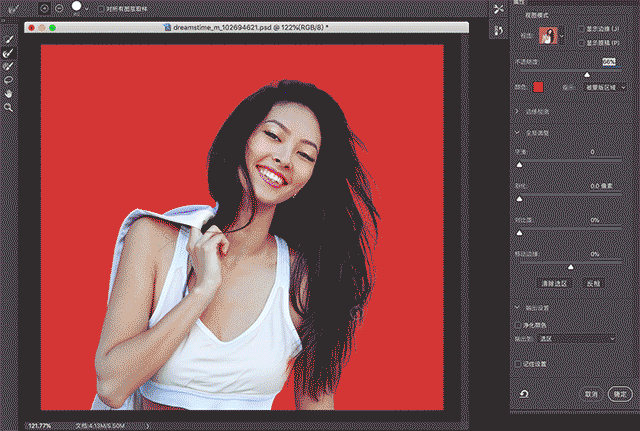Viewport: 640px width, 431px height.
Task: Select the Hand tool
Action: pos(9,92)
